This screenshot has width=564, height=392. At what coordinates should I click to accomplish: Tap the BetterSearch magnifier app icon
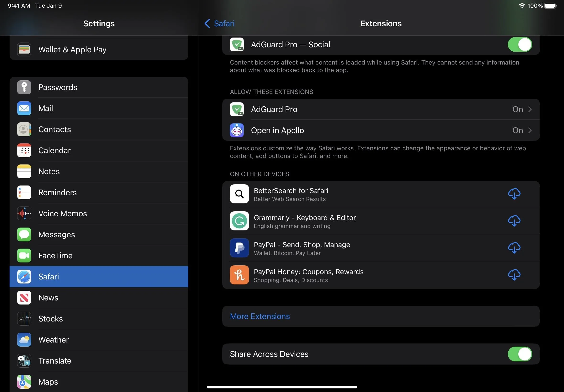(x=239, y=194)
